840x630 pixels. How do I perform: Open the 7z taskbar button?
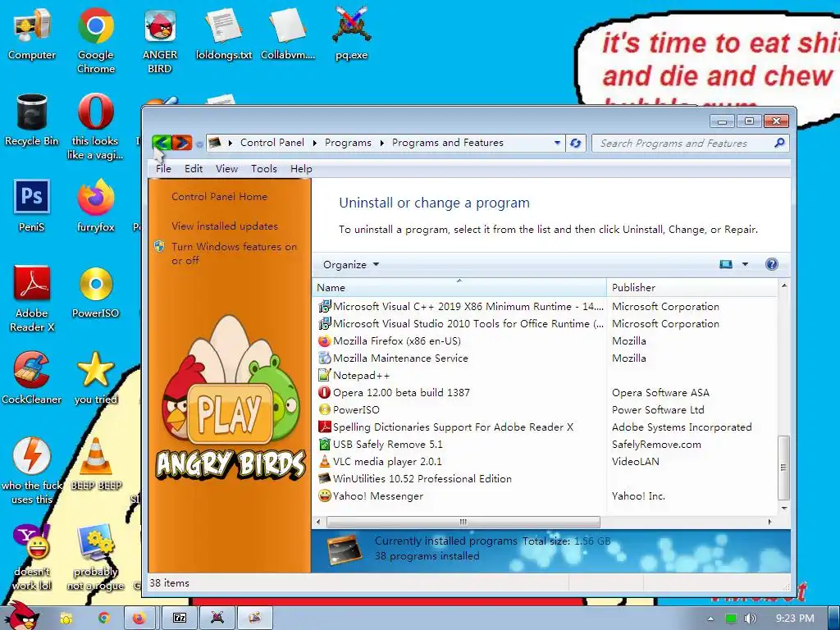[179, 619]
